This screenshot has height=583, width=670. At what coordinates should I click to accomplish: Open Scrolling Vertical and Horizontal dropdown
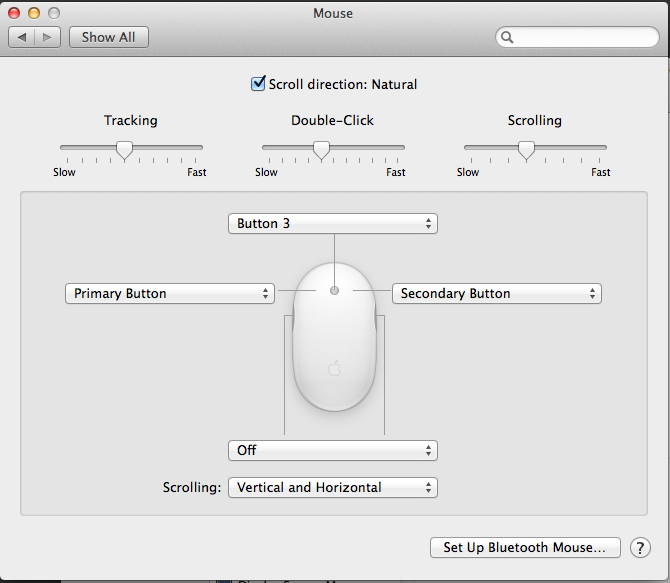tap(333, 488)
